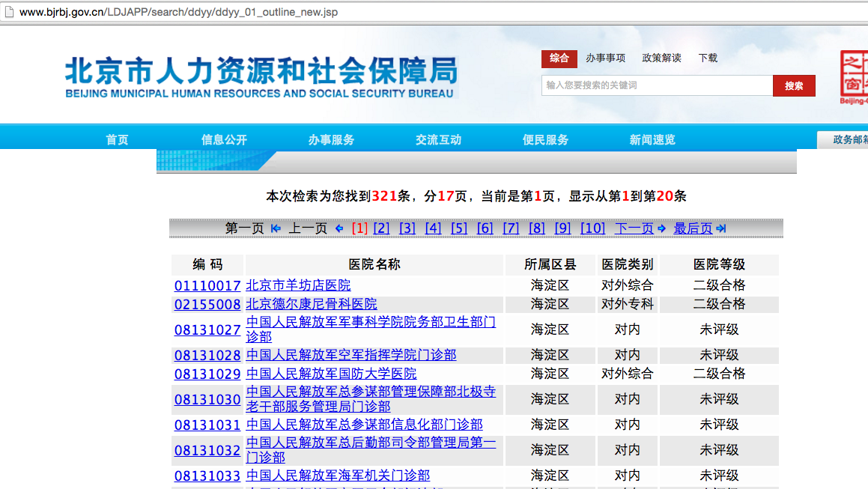Click the Beijing window logo icon
Viewport: 868px width, 489px height.
coord(853,76)
